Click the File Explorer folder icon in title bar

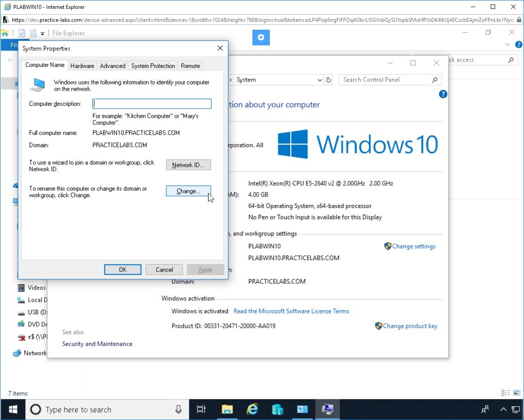pos(5,33)
